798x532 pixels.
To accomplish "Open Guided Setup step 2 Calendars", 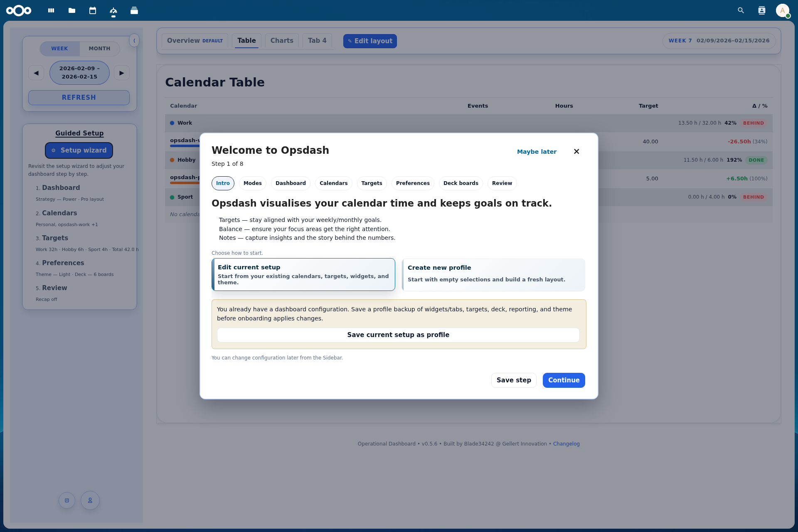I will 59,213.
